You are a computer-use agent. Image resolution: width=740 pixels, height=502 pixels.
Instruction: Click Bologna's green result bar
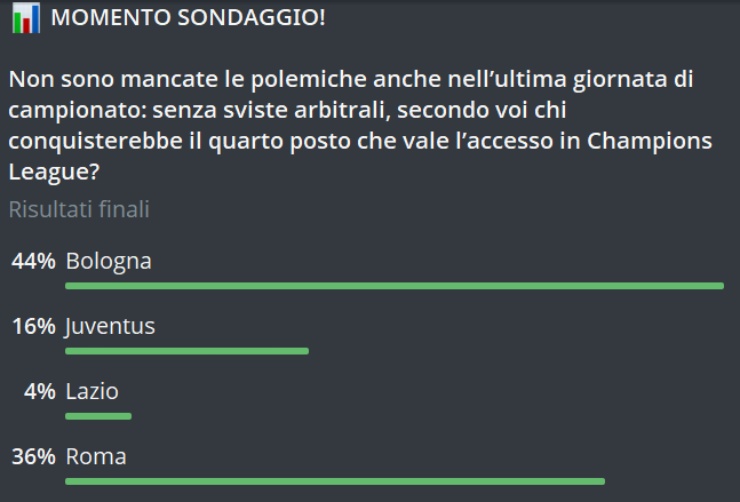click(x=394, y=286)
